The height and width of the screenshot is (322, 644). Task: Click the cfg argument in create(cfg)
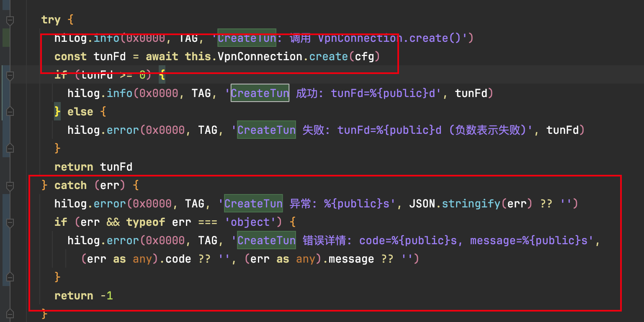[x=364, y=56]
